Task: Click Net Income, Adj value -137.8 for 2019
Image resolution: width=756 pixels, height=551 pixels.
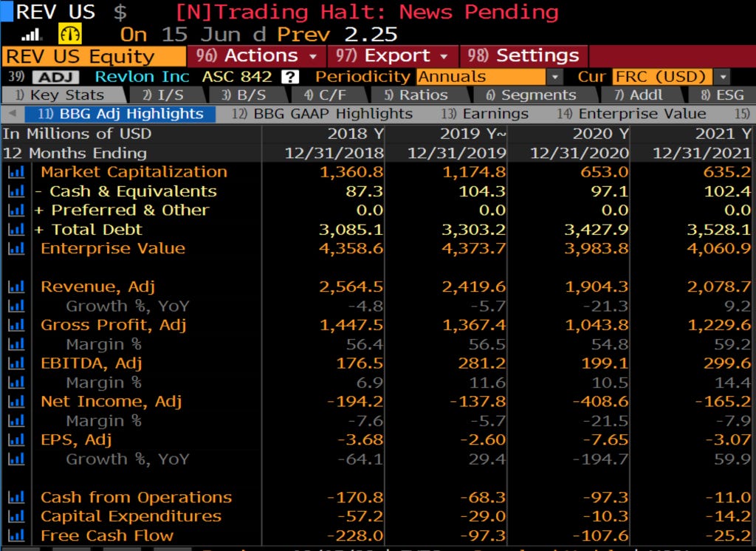Action: 478,401
